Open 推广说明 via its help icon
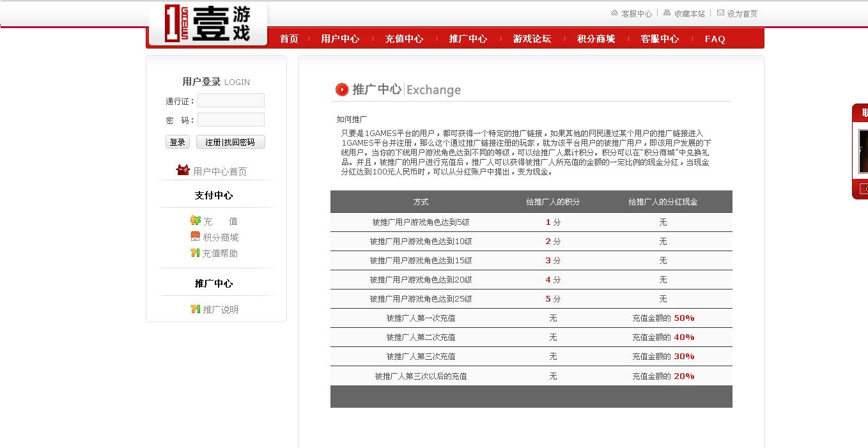 [x=195, y=309]
